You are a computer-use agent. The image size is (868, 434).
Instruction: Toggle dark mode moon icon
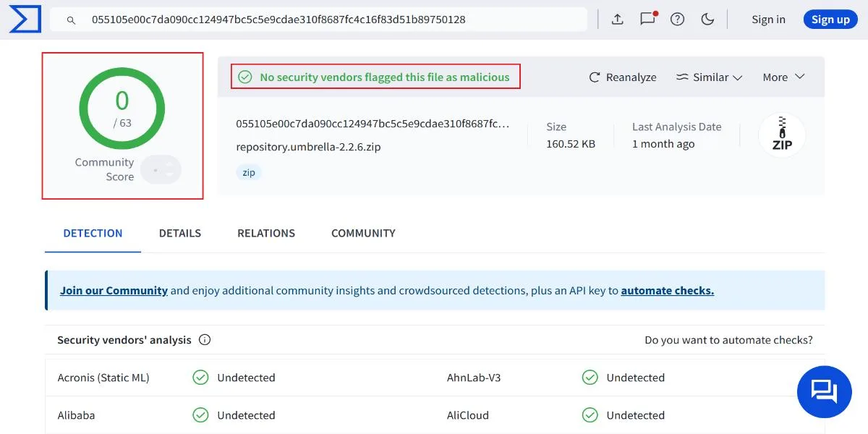tap(707, 20)
